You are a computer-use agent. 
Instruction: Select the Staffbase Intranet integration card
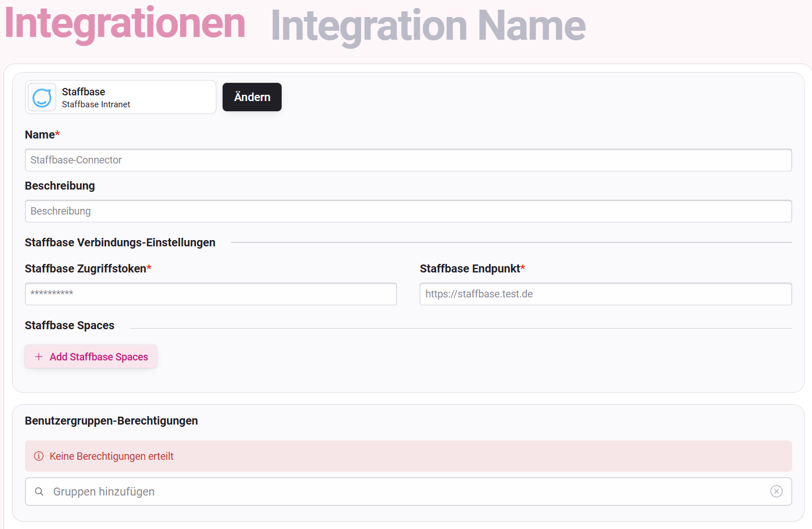(x=120, y=97)
